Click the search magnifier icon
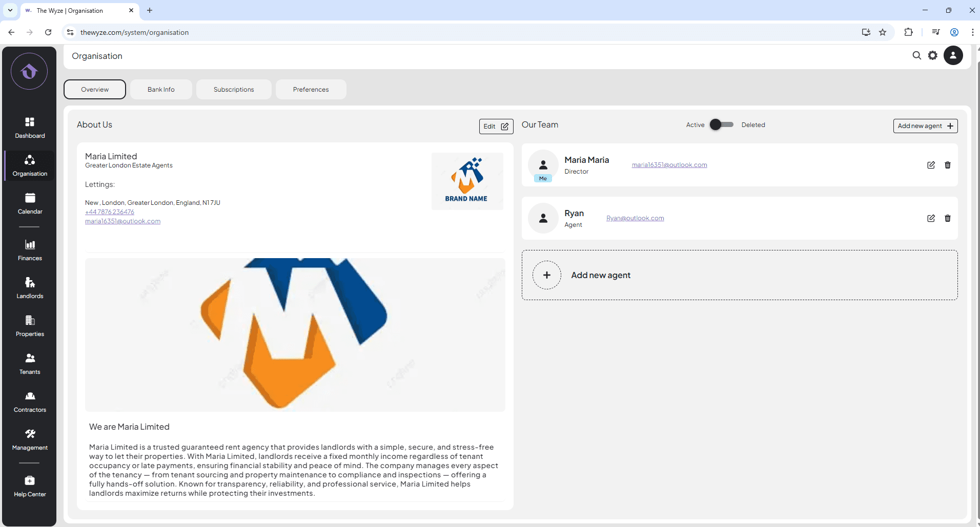Image resolution: width=980 pixels, height=527 pixels. click(916, 55)
